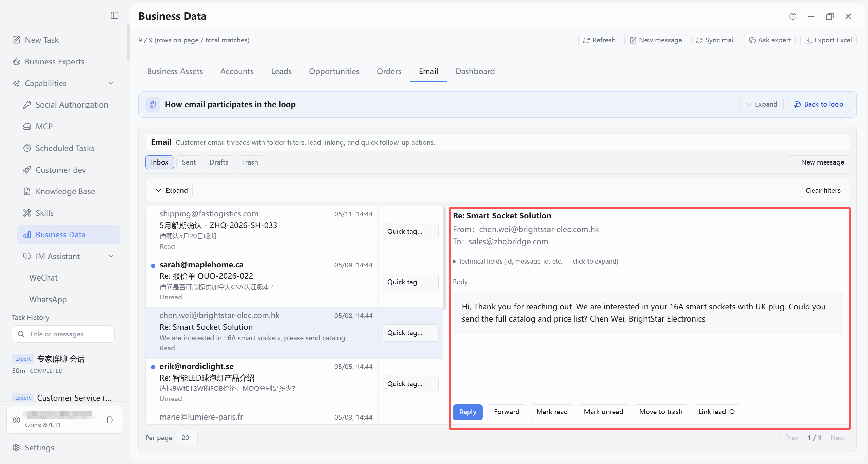The height and width of the screenshot is (464, 868).
Task: Open the Trash folder
Action: (250, 162)
